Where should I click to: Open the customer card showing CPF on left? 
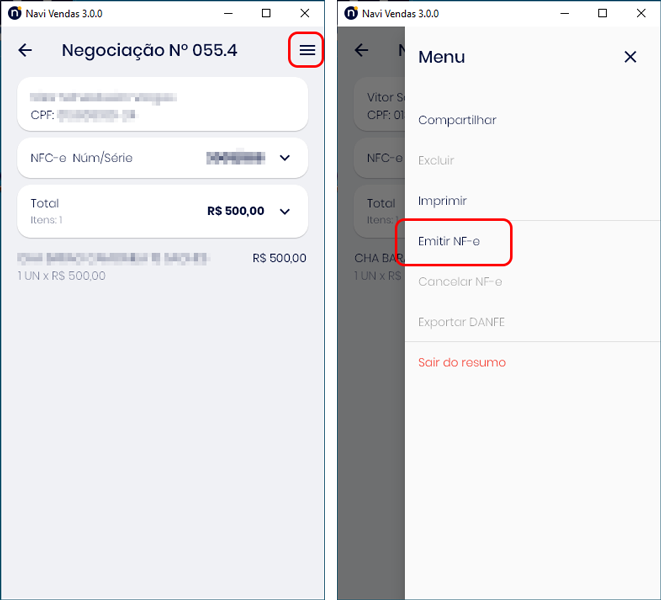pos(162,105)
